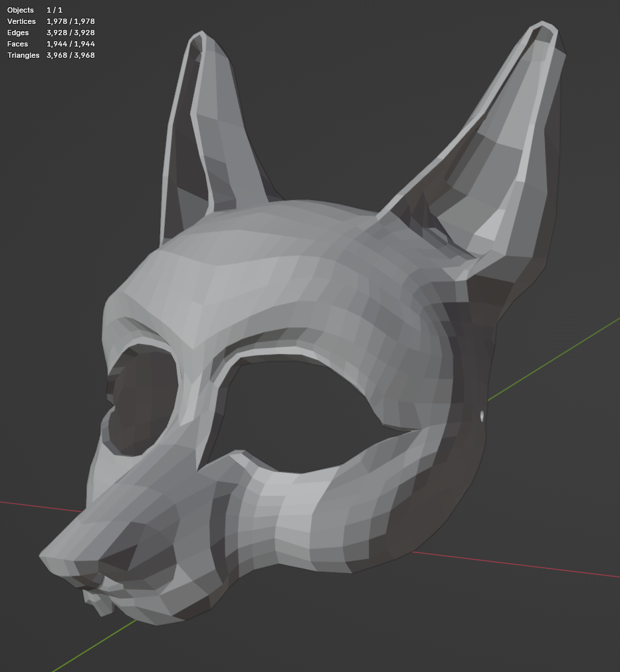Click the Triangles statistic label
The height and width of the screenshot is (672, 620).
pos(23,55)
